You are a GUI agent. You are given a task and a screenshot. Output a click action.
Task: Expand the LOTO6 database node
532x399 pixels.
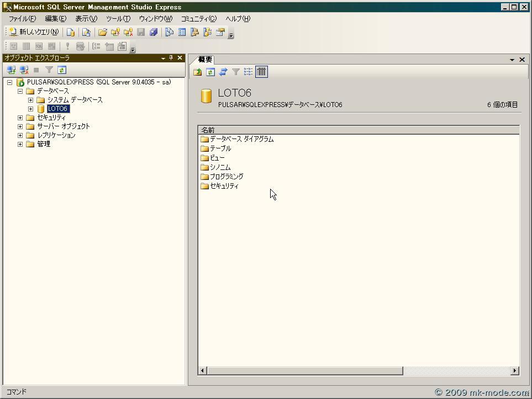[30, 109]
